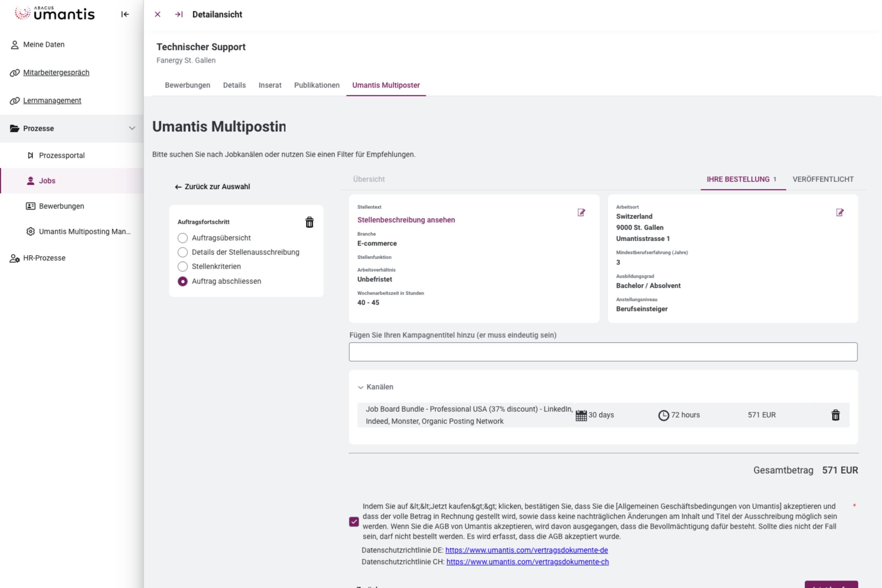Image resolution: width=882 pixels, height=588 pixels.
Task: Open Stellenbeschreibung ansehen link
Action: click(x=406, y=220)
